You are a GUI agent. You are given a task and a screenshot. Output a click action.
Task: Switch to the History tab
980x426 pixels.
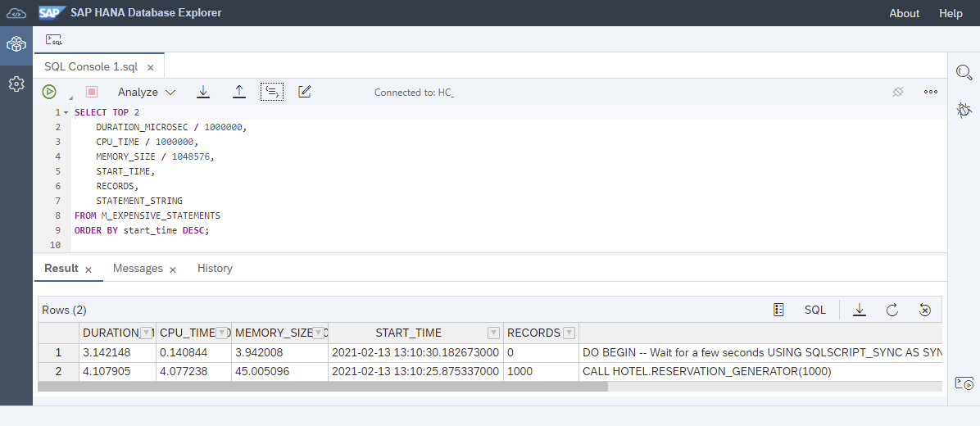click(215, 268)
